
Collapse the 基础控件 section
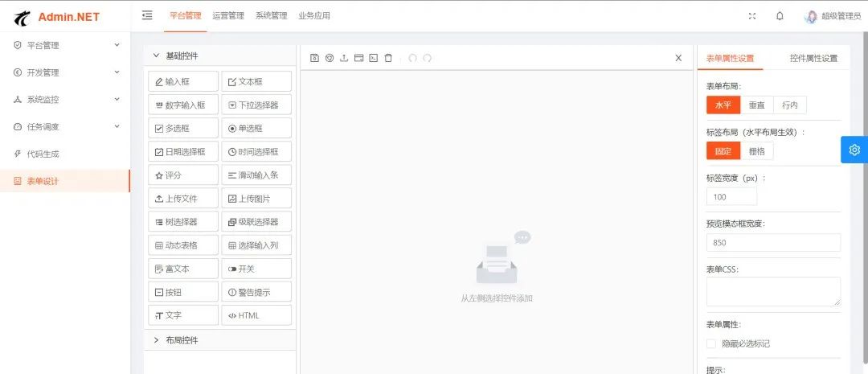[x=220, y=56]
